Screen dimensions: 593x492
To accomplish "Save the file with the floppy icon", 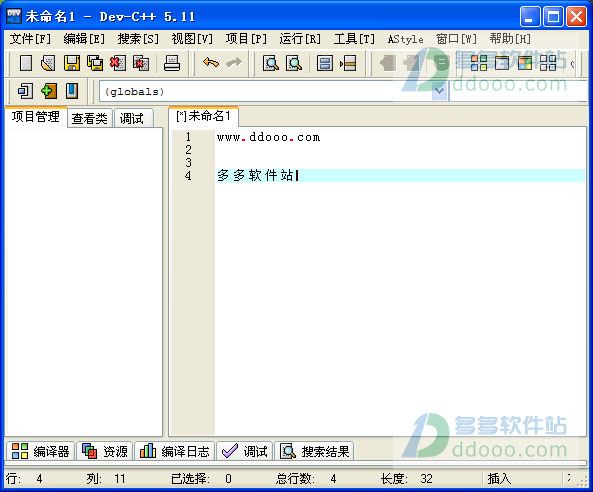I will [71, 63].
